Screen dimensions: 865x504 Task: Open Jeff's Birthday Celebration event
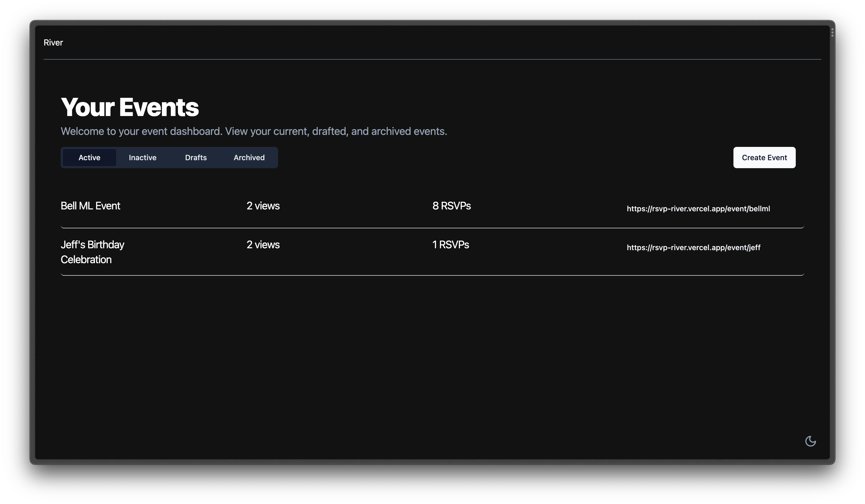[x=92, y=252]
